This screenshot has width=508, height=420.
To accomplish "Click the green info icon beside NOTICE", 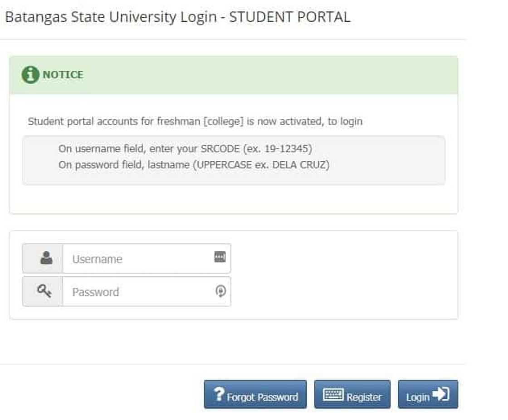I will click(x=30, y=75).
